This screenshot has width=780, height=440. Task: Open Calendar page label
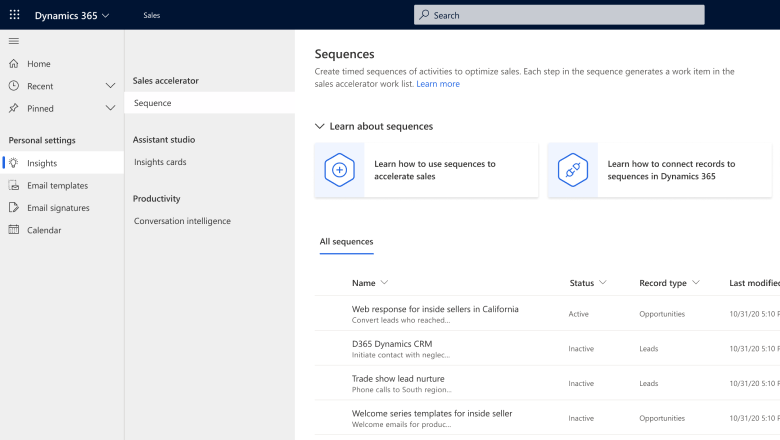[x=44, y=230]
